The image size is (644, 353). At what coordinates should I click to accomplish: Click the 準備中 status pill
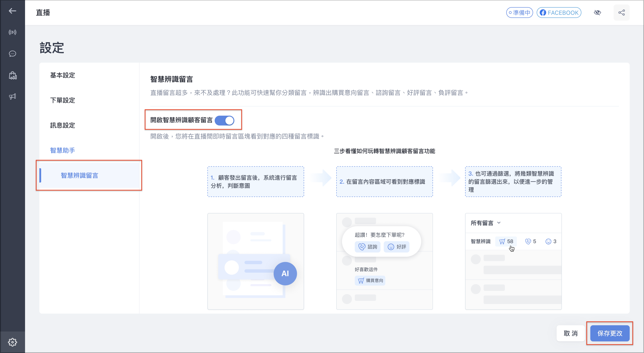519,13
